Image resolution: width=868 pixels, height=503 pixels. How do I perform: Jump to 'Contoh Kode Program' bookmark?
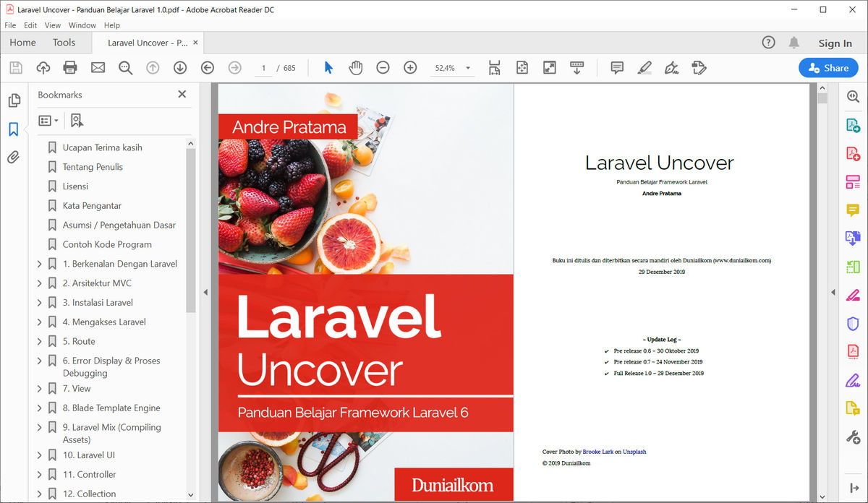[107, 244]
